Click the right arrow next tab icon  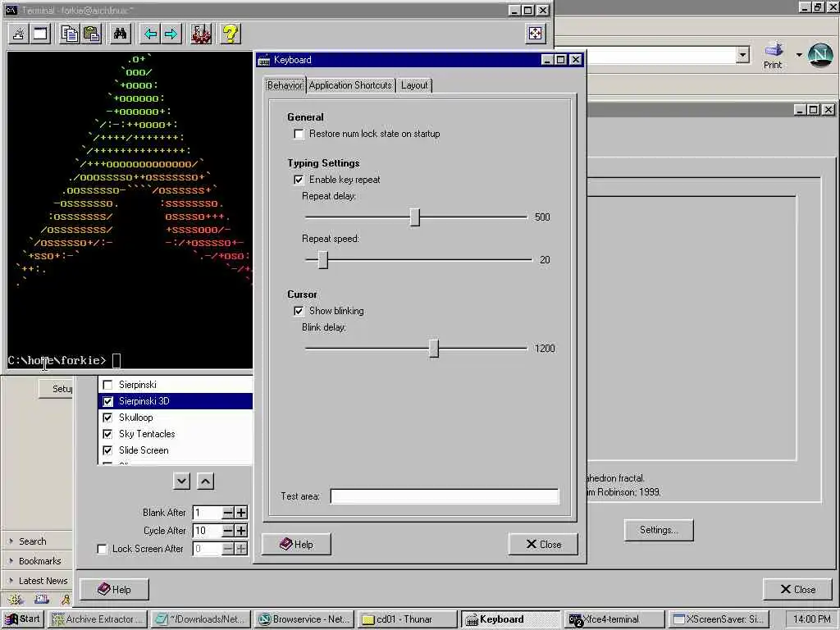click(x=171, y=34)
